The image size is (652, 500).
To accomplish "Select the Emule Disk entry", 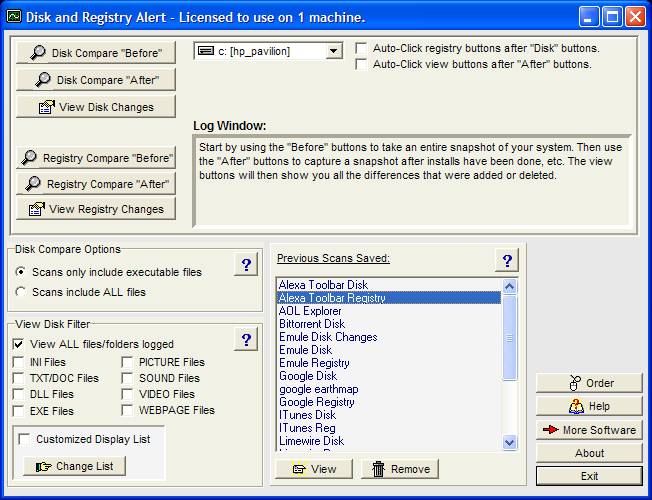I will 389,350.
